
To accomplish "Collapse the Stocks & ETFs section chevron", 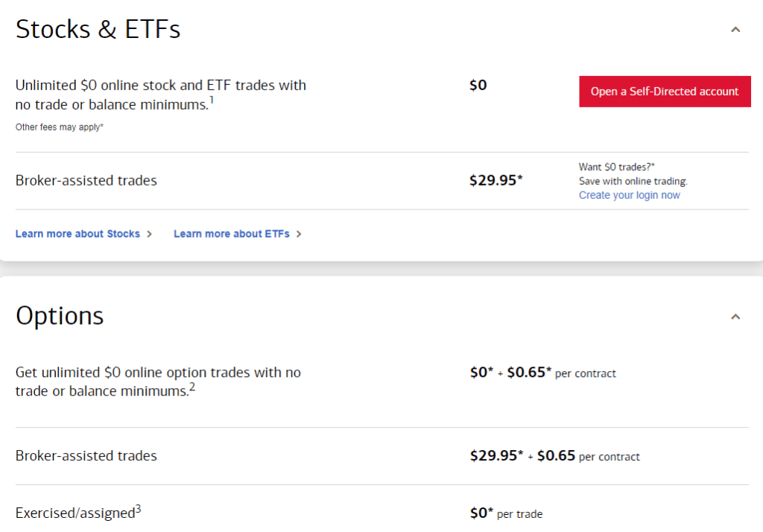I will coord(735,30).
